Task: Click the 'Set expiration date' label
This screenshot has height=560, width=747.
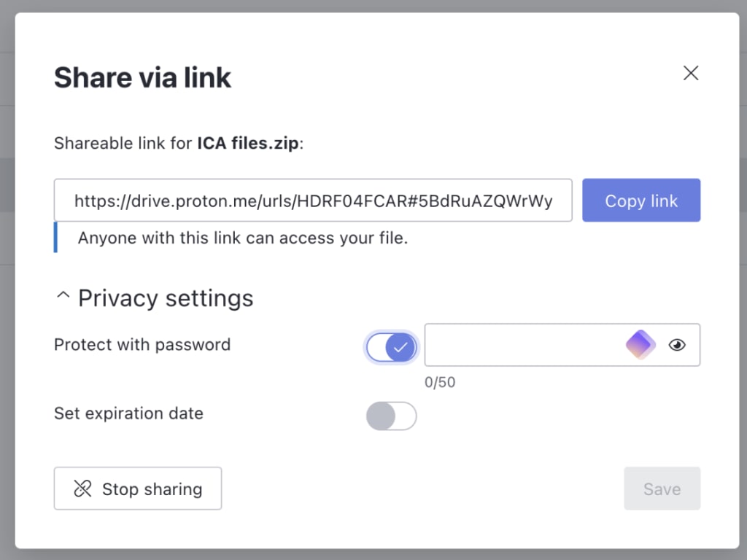Action: pos(128,413)
